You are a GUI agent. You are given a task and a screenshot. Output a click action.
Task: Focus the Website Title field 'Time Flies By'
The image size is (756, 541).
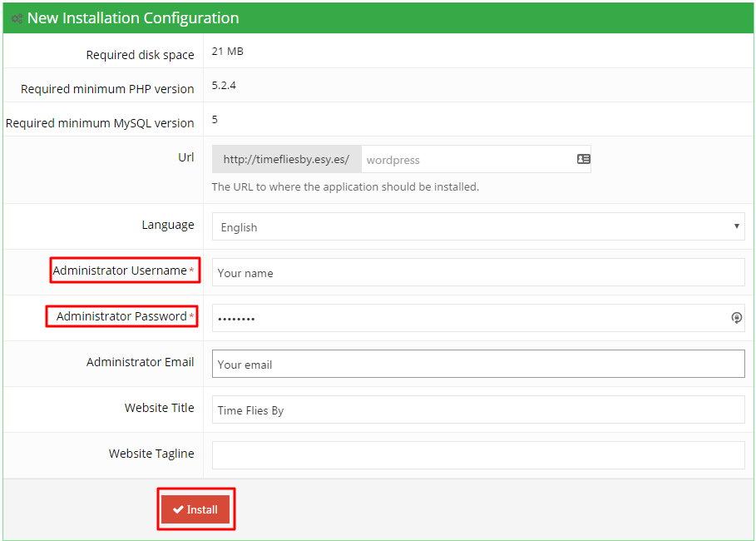click(478, 409)
